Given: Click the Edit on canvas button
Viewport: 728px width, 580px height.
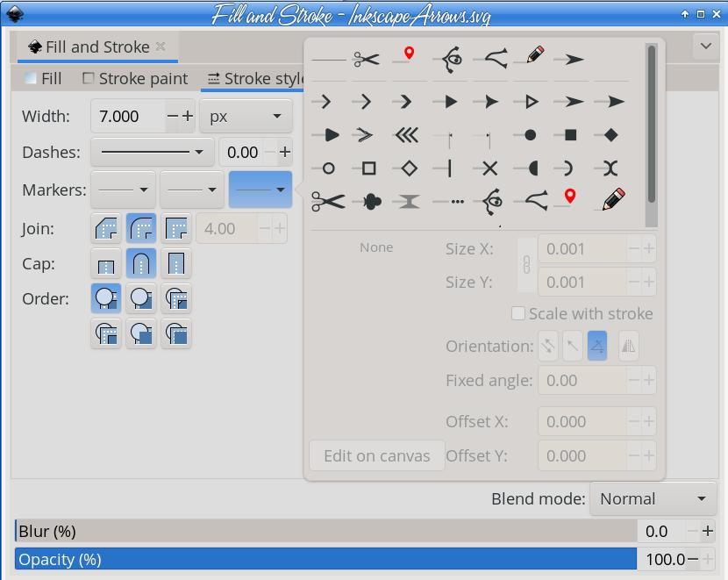Looking at the screenshot, I should [376, 455].
